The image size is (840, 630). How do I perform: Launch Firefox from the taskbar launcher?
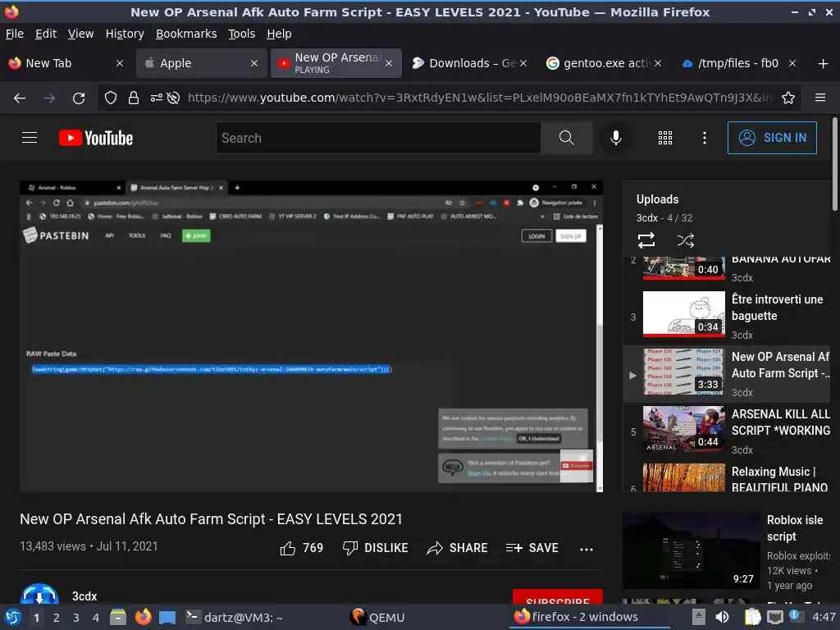tap(143, 617)
